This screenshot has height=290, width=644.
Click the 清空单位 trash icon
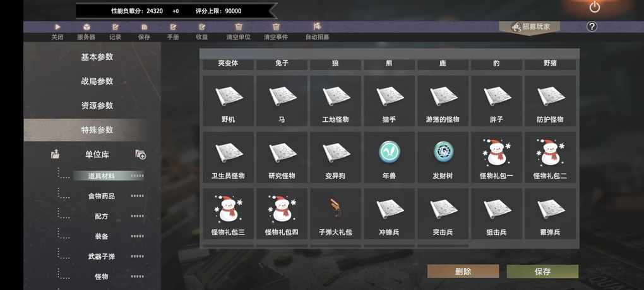point(239,27)
